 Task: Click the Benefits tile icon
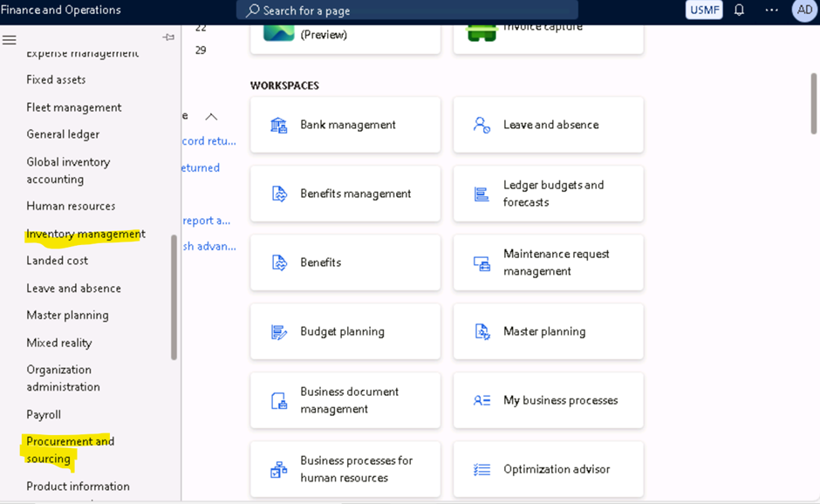[x=279, y=262]
